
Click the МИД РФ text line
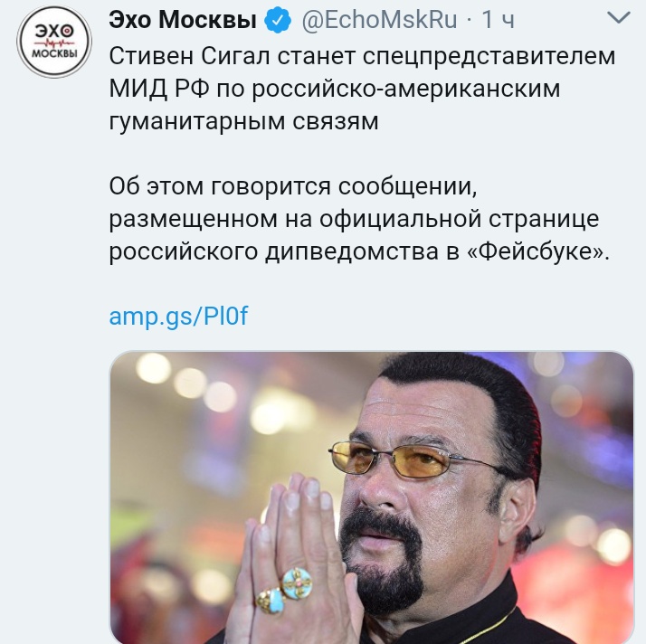335,88
